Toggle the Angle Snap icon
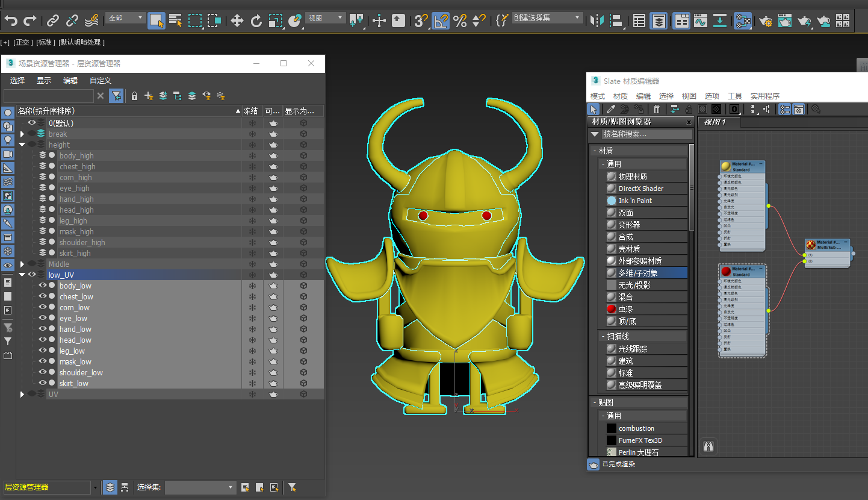The height and width of the screenshot is (500, 868). (441, 20)
